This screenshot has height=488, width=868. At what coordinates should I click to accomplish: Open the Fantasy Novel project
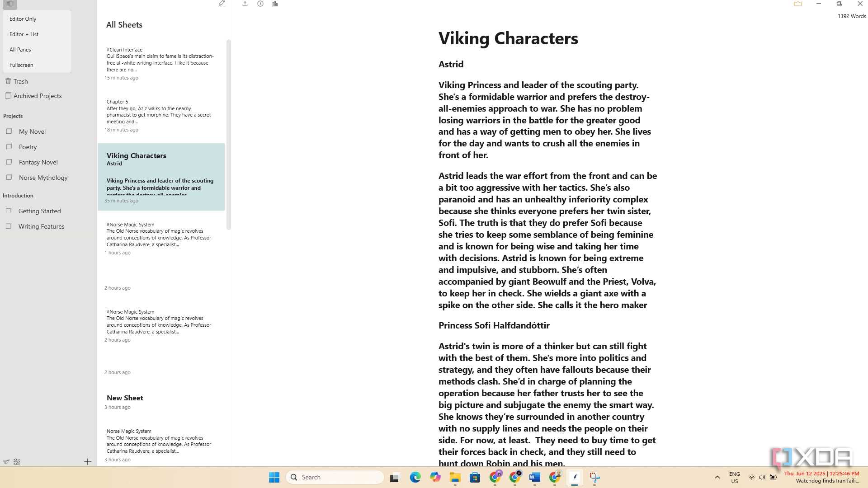(38, 162)
